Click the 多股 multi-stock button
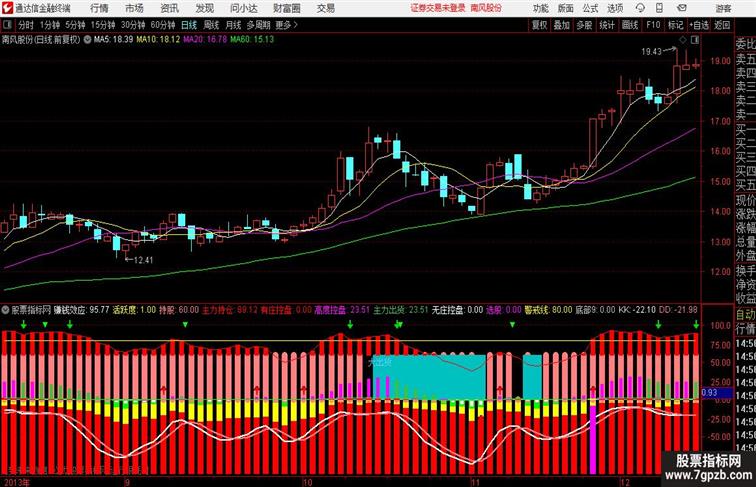756x487 pixels. click(584, 25)
